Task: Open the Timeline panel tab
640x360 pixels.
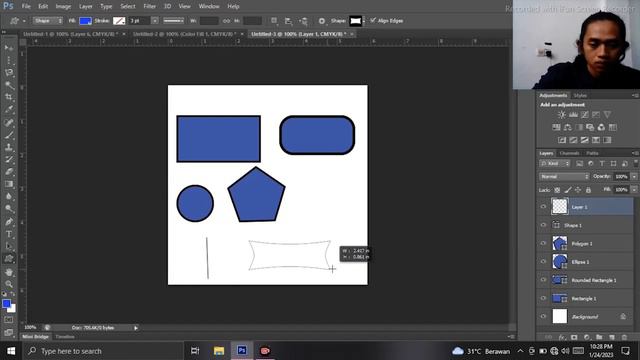Action: (64, 337)
